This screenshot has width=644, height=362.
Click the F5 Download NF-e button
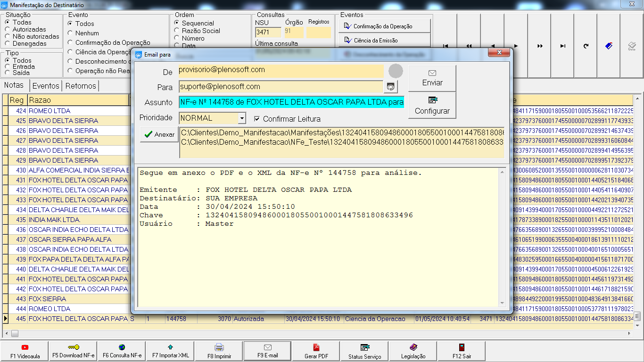pos(74,351)
